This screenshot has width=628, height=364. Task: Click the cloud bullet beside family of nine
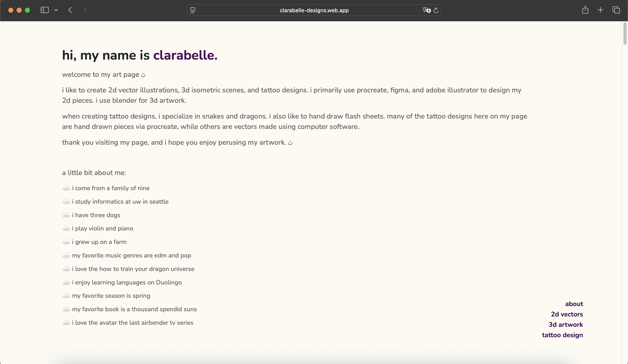pos(66,188)
